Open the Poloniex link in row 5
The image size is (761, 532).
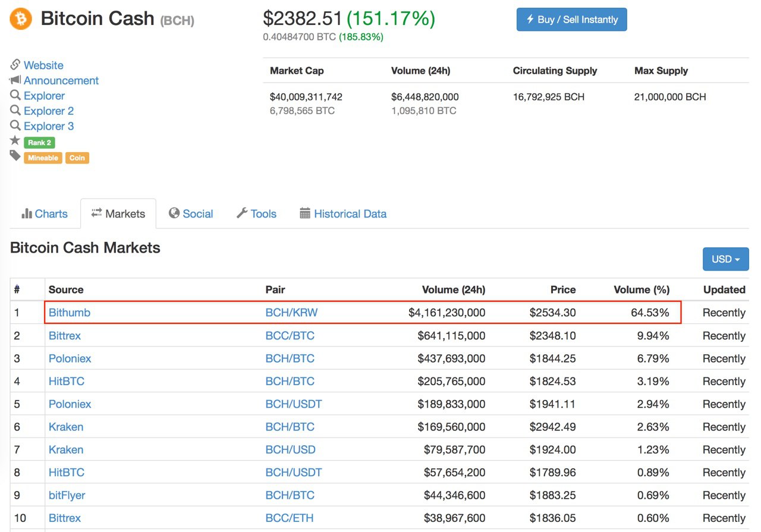(x=70, y=404)
